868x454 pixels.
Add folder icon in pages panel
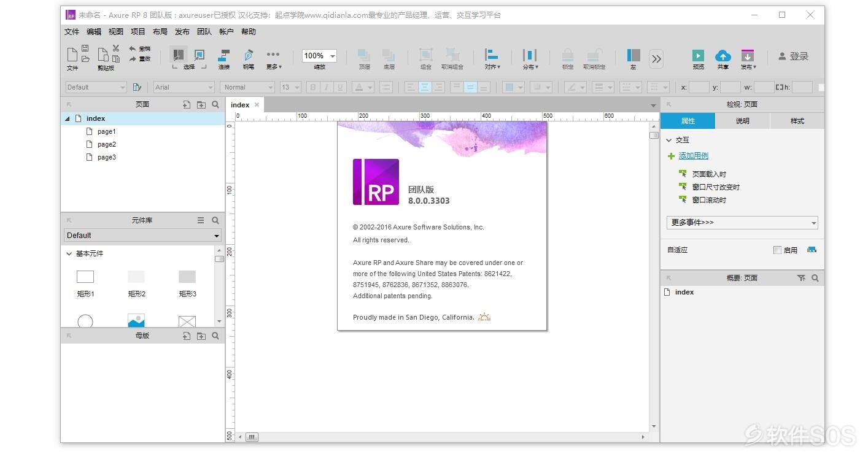tap(201, 104)
